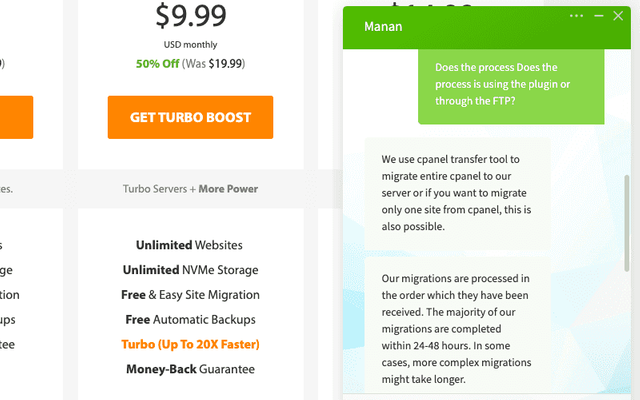Click the green FTP question message bubble
This screenshot has width=640, height=400.
click(x=511, y=84)
